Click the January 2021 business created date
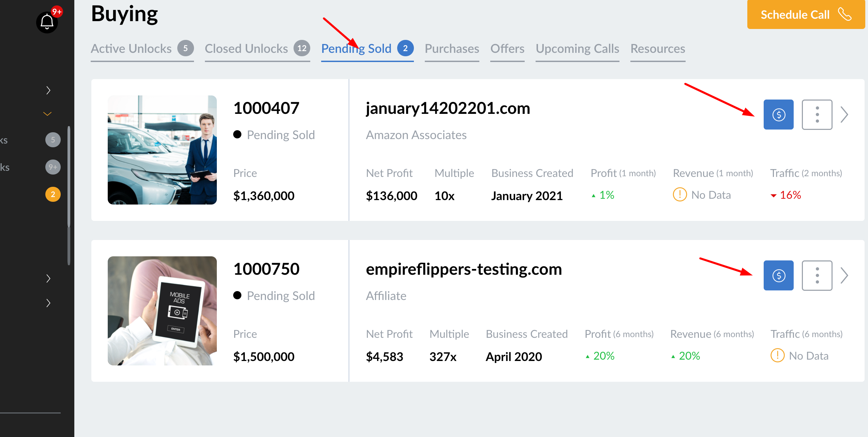 tap(527, 196)
